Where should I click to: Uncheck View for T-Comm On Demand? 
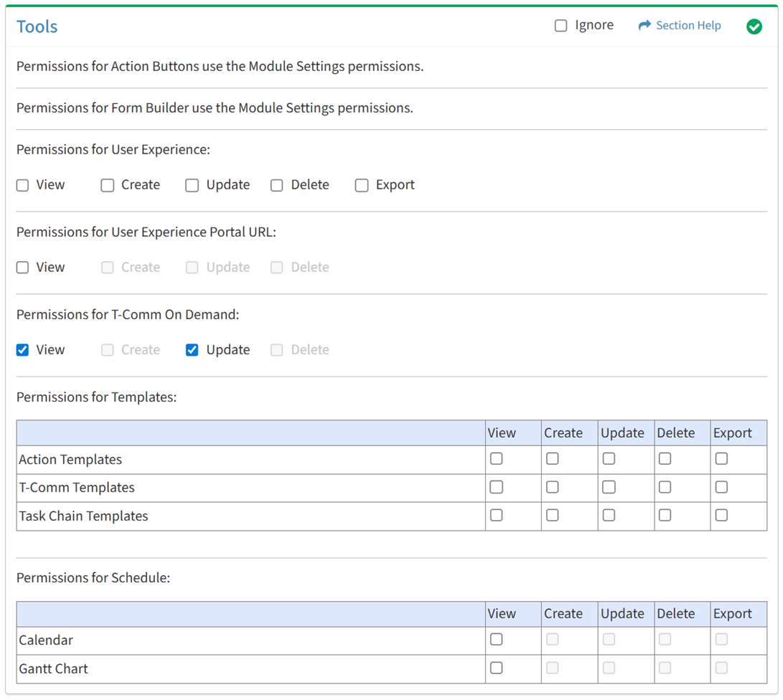[x=23, y=350]
